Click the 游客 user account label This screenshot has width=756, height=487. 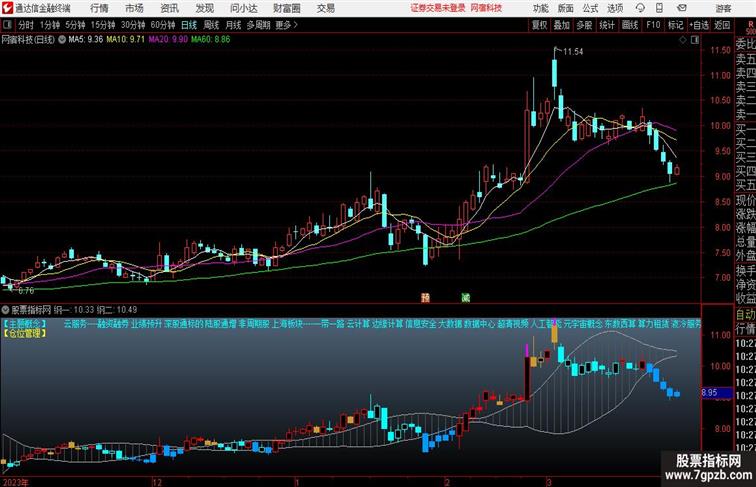[723, 8]
